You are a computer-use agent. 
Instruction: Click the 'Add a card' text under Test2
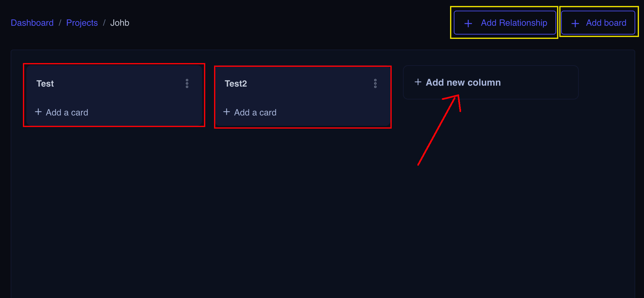point(255,113)
